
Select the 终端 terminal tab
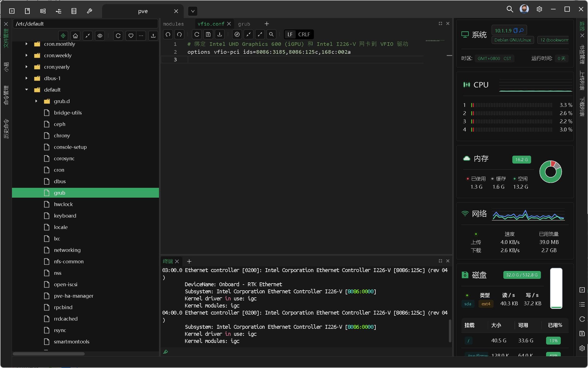coord(168,261)
